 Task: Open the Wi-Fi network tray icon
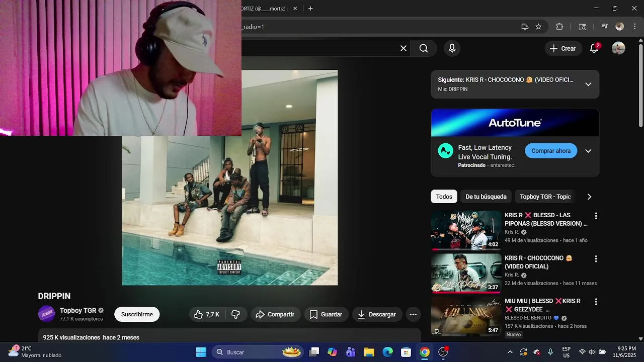pos(582,352)
